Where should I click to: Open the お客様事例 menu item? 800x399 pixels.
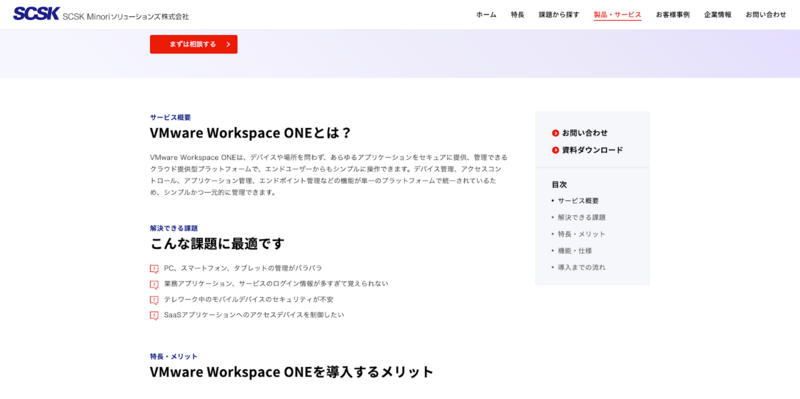673,15
